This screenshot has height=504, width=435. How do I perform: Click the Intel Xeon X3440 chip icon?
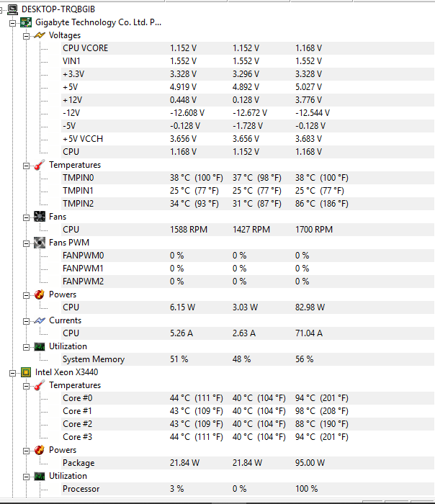[25, 372]
